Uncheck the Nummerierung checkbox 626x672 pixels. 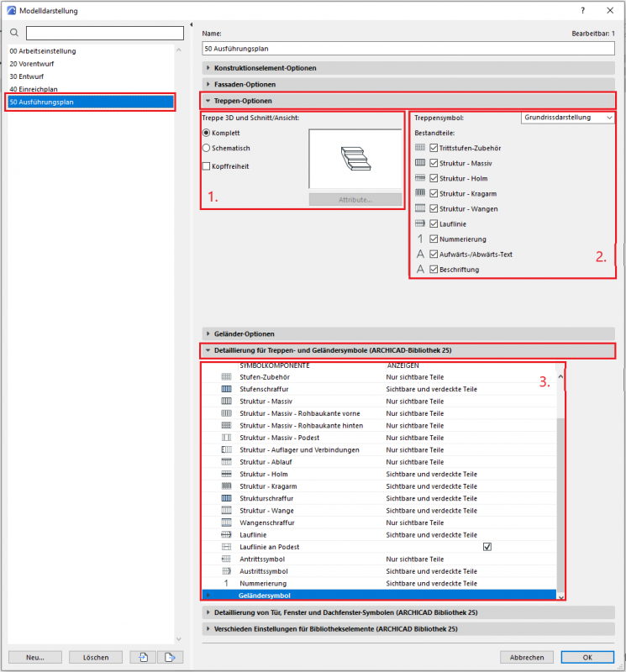(x=434, y=239)
